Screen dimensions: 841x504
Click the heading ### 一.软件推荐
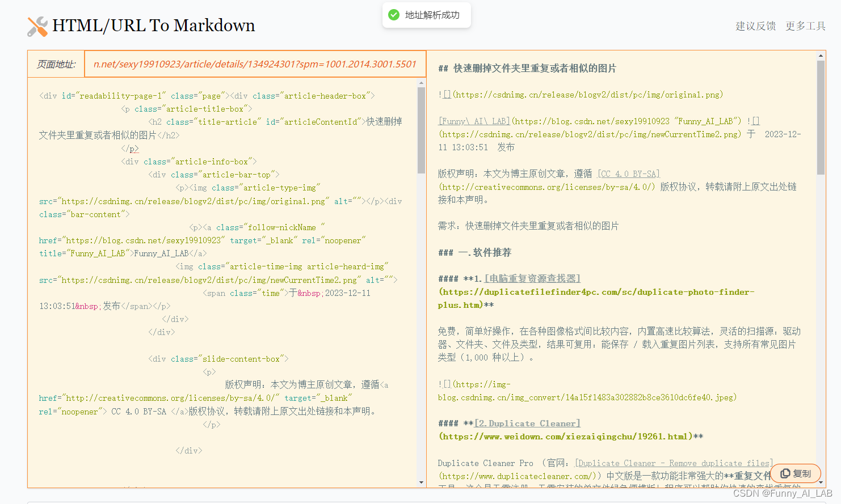475,252
